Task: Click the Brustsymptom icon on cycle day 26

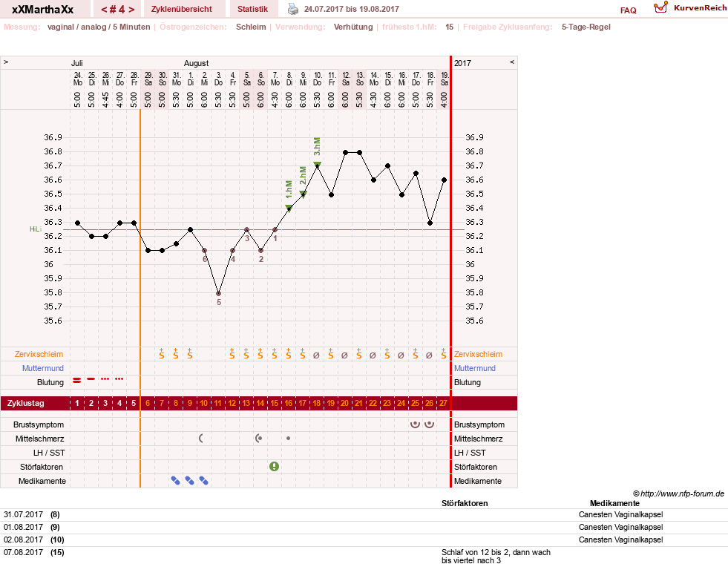Action: pos(430,424)
